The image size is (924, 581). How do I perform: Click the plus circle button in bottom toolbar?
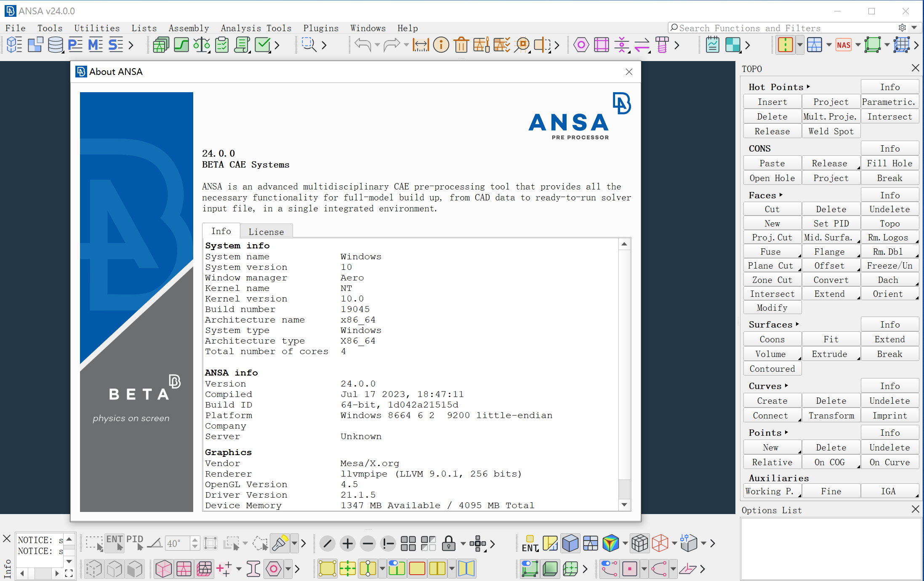(x=348, y=544)
